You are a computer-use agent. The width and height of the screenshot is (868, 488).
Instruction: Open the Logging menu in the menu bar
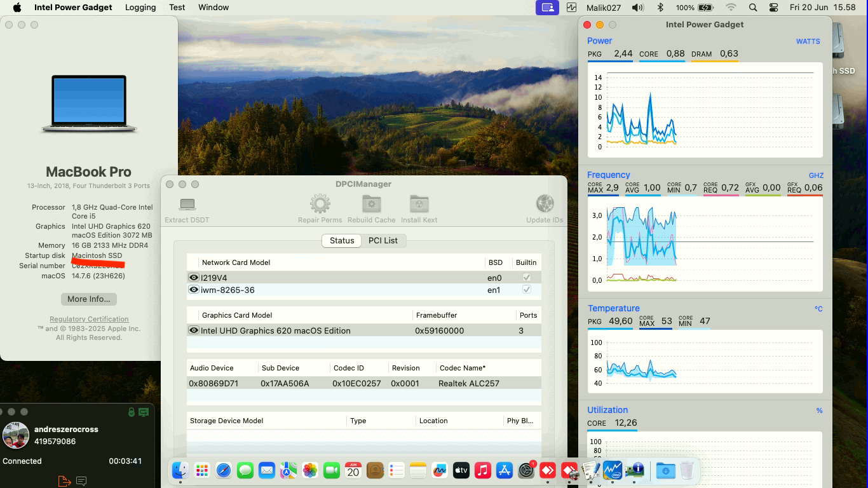(140, 8)
